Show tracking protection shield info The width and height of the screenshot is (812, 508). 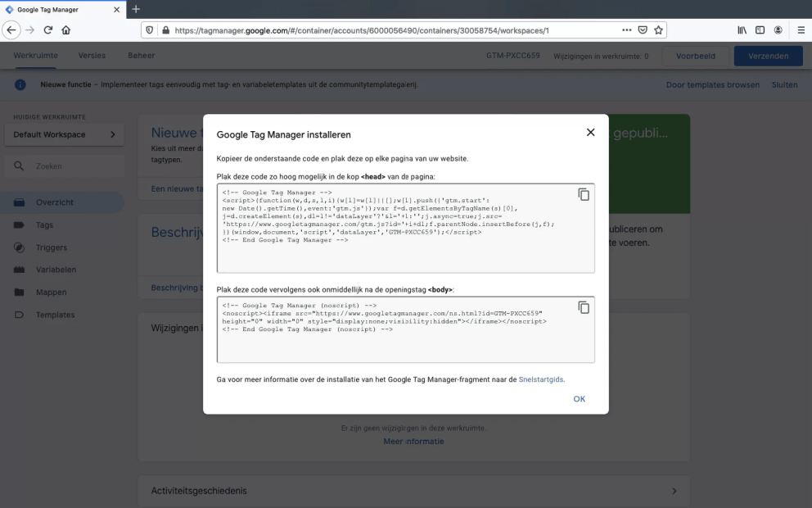[150, 30]
